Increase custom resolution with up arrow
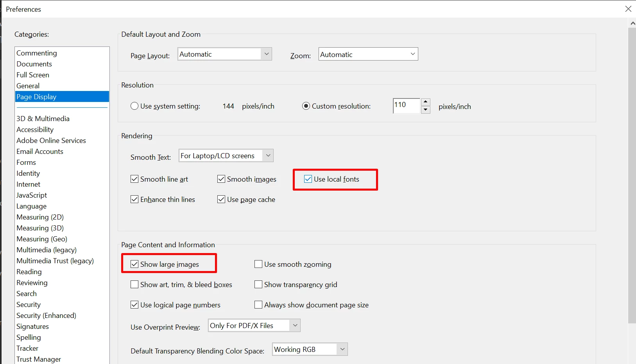Viewport: 636px width, 364px height. (426, 102)
